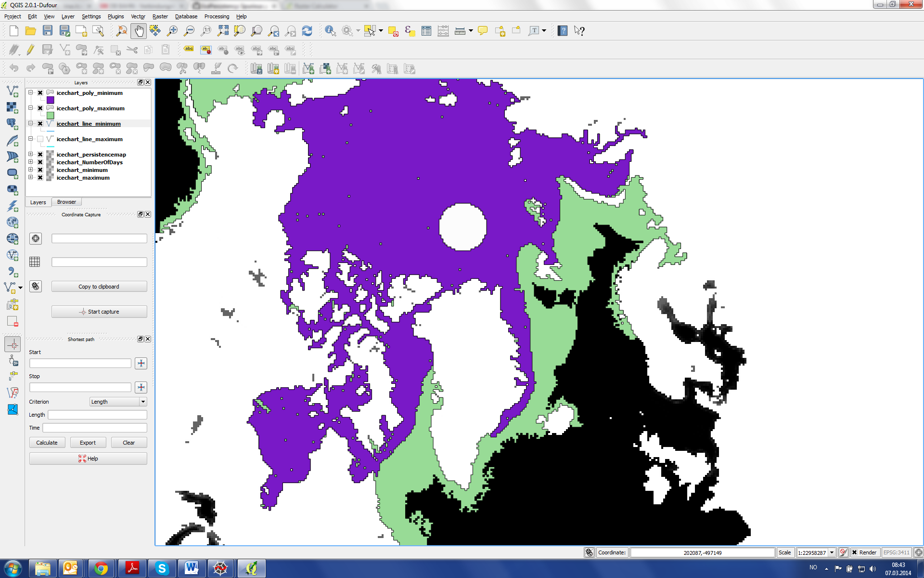Toggle visibility of icechart_persistencemap layer

(x=40, y=155)
